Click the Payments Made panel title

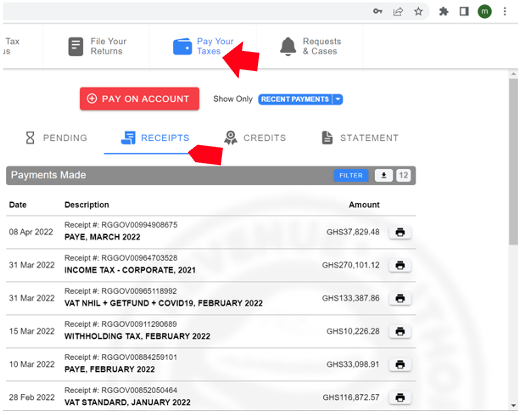click(x=49, y=175)
